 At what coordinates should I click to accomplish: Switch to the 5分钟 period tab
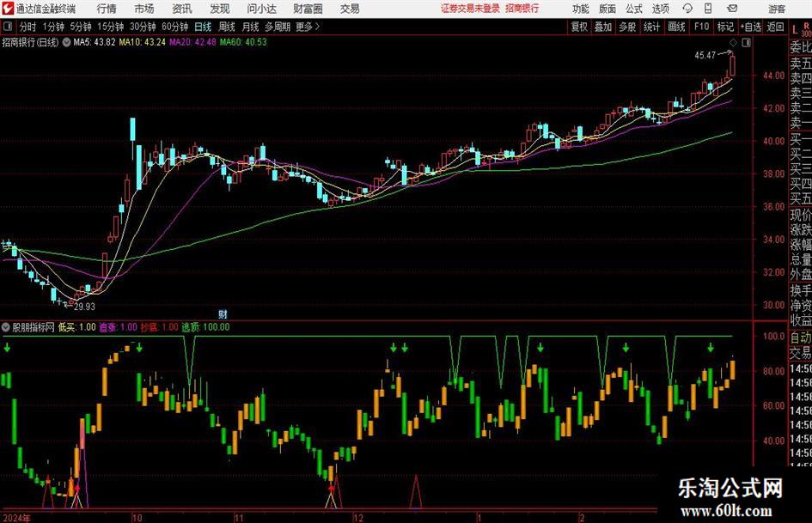(81, 27)
